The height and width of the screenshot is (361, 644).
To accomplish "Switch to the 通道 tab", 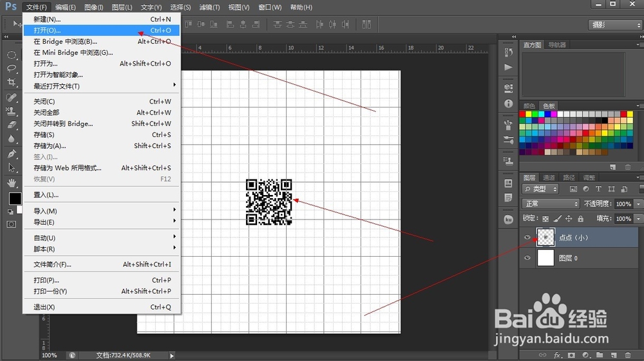I will click(549, 177).
